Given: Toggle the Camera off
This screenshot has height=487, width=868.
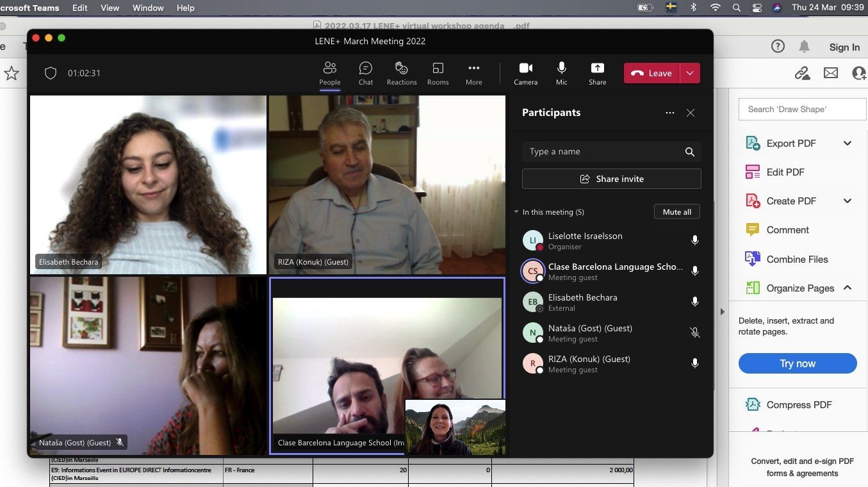Looking at the screenshot, I should [x=525, y=73].
